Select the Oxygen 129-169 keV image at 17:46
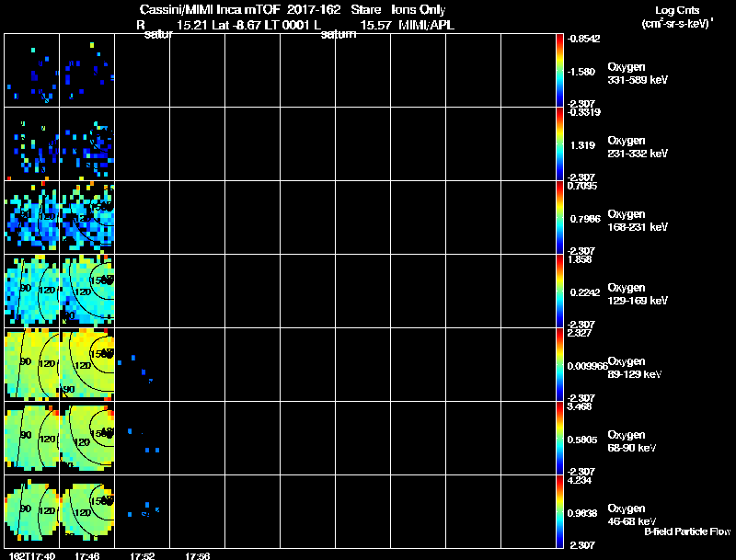The image size is (736, 560). pyautogui.click(x=86, y=291)
